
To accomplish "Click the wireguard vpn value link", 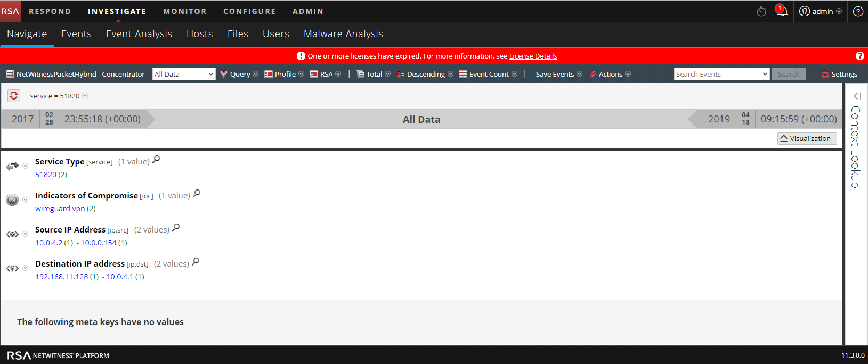I will (60, 209).
